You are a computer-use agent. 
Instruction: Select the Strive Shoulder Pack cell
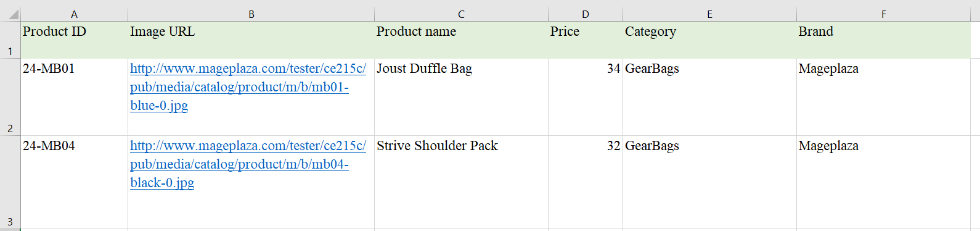(x=461, y=182)
